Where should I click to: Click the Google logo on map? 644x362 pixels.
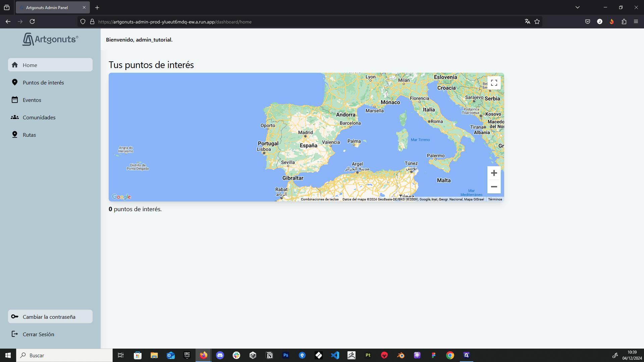(x=121, y=197)
